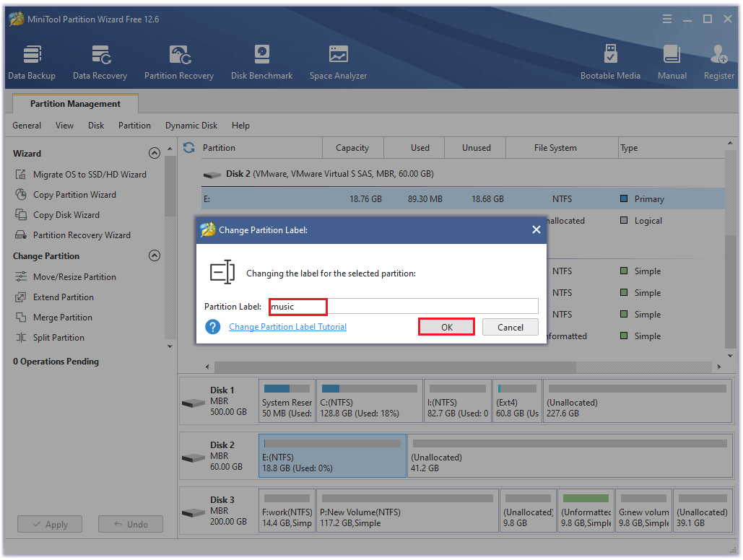Start the Disk Benchmark tool
The height and width of the screenshot is (560, 743).
click(x=261, y=63)
